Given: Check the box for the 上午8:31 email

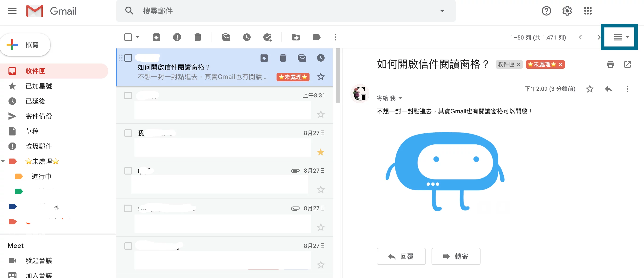Looking at the screenshot, I should click(128, 95).
